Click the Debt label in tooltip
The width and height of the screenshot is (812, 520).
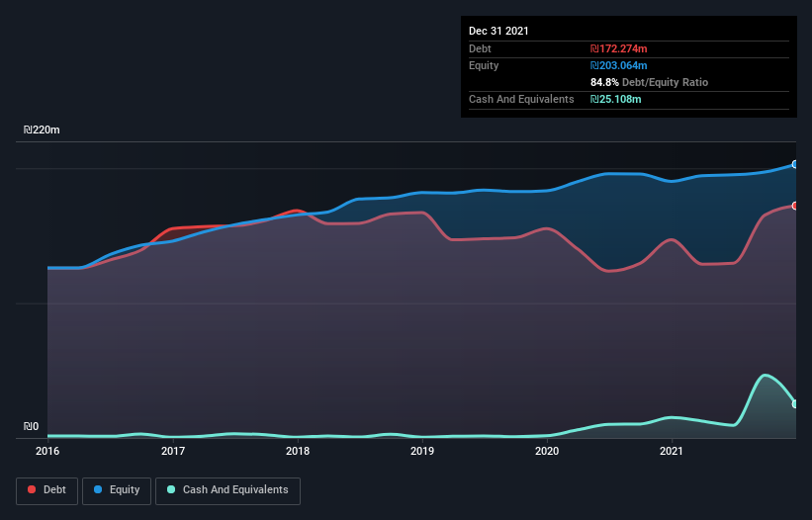click(x=480, y=48)
